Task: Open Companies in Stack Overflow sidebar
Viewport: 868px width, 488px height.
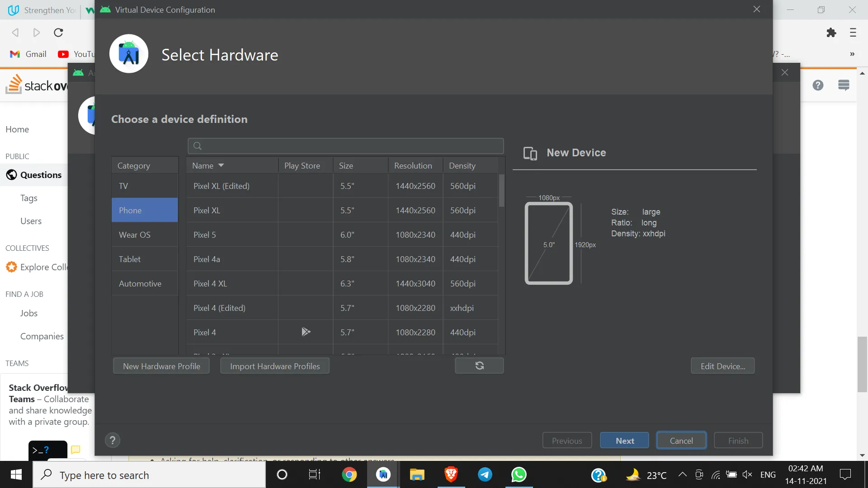Action: click(42, 336)
